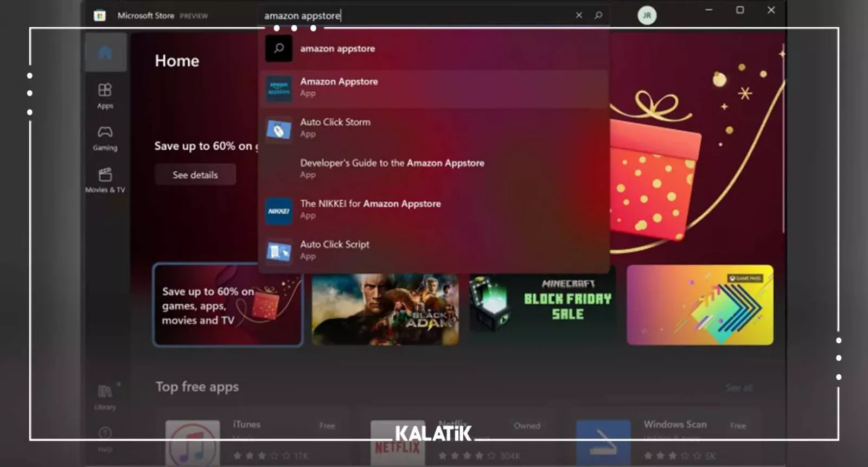The height and width of the screenshot is (467, 868).
Task: Click See all for top free apps
Action: (739, 388)
